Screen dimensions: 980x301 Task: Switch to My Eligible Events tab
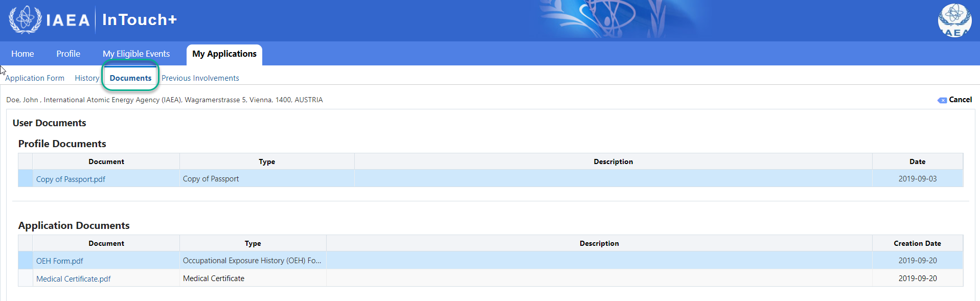click(x=136, y=54)
